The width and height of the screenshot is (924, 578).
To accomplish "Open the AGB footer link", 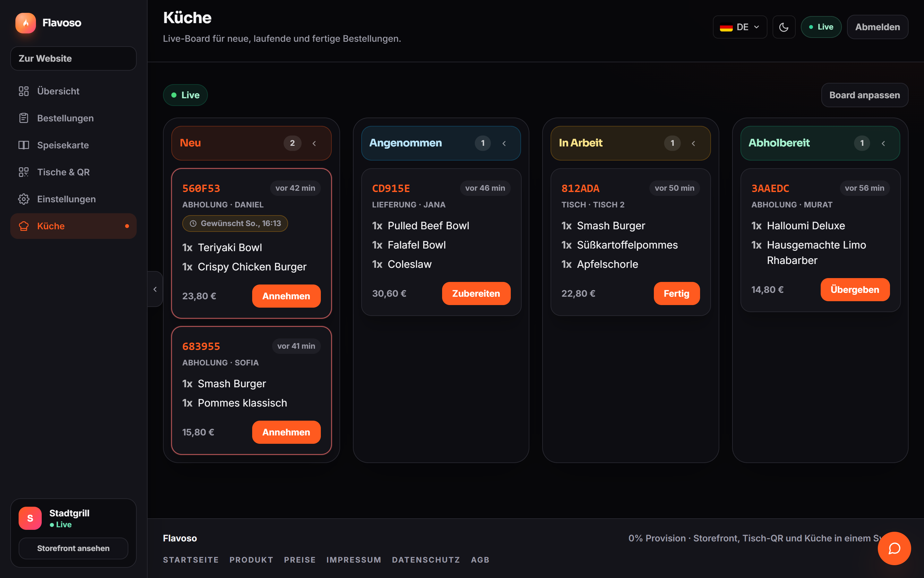I will point(480,560).
